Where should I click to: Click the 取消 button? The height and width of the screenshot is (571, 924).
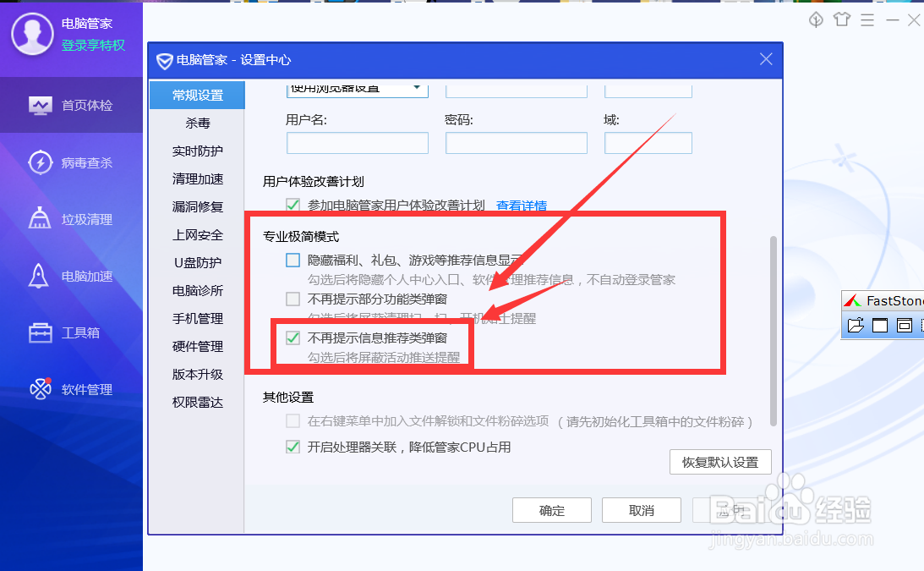641,510
